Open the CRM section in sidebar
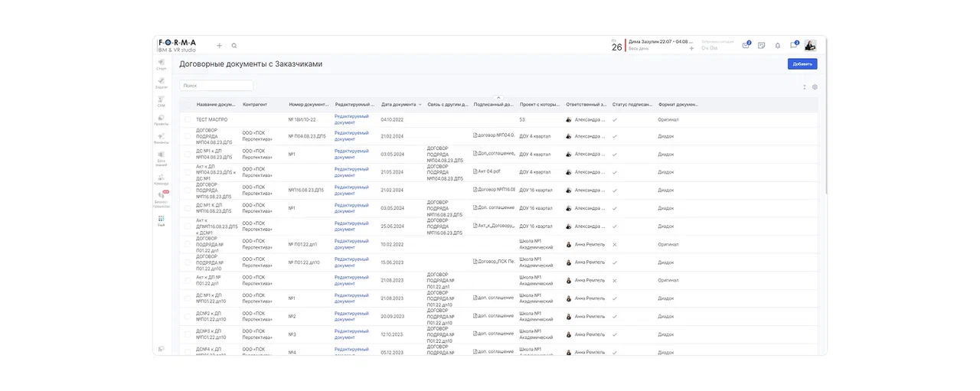This screenshot has height=391, width=980. pyautogui.click(x=162, y=100)
